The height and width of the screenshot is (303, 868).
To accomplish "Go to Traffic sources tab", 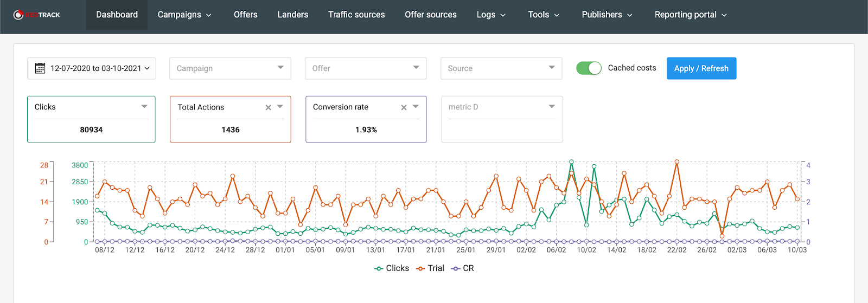I will 356,15.
